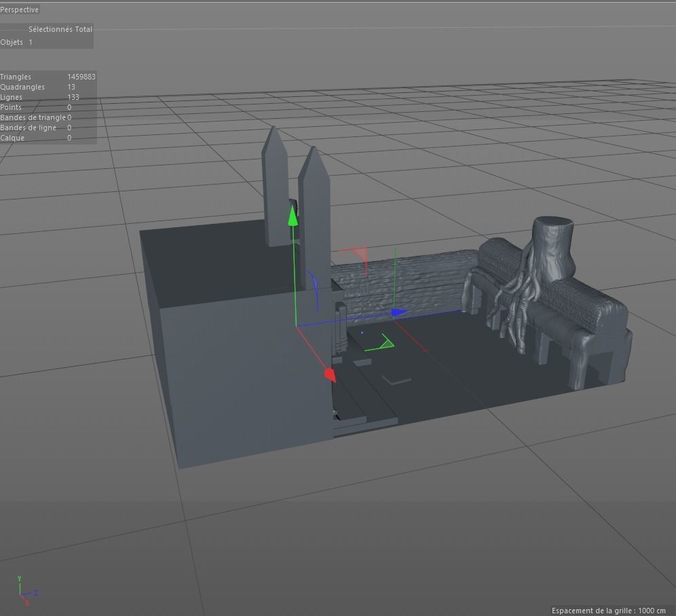Image resolution: width=676 pixels, height=616 pixels.
Task: Click the XYZ world axis indicator
Action: click(x=26, y=591)
